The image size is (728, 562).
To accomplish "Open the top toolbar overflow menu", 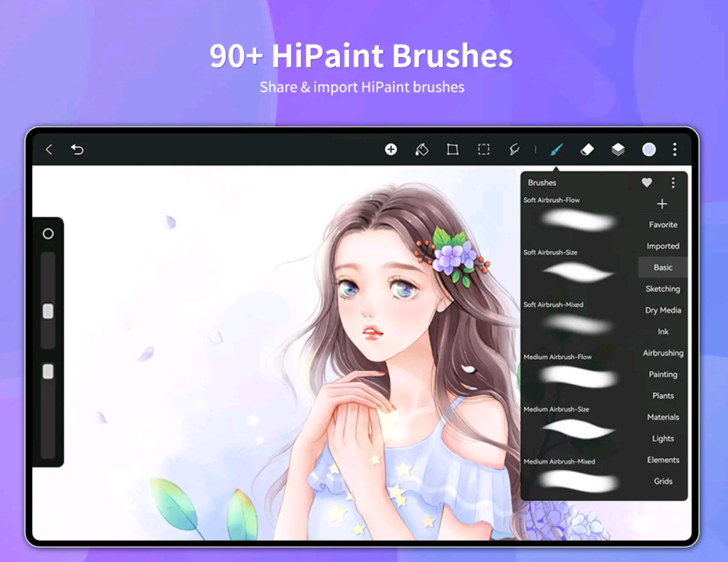I will [675, 149].
